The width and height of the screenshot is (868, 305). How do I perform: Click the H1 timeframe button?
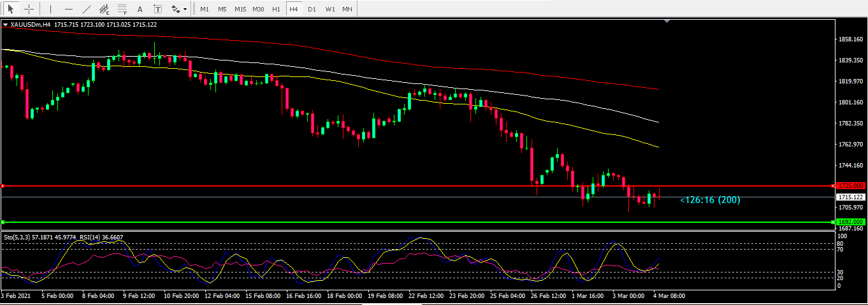click(276, 9)
